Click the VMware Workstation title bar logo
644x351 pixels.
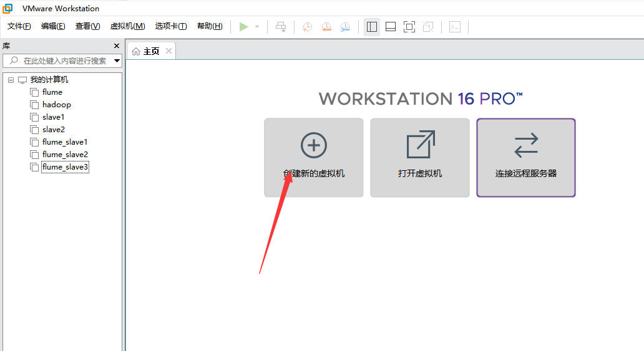(8, 8)
